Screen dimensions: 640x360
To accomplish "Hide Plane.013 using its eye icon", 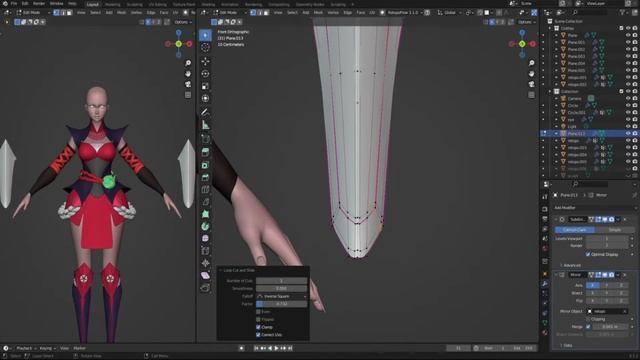I will pyautogui.click(x=628, y=133).
